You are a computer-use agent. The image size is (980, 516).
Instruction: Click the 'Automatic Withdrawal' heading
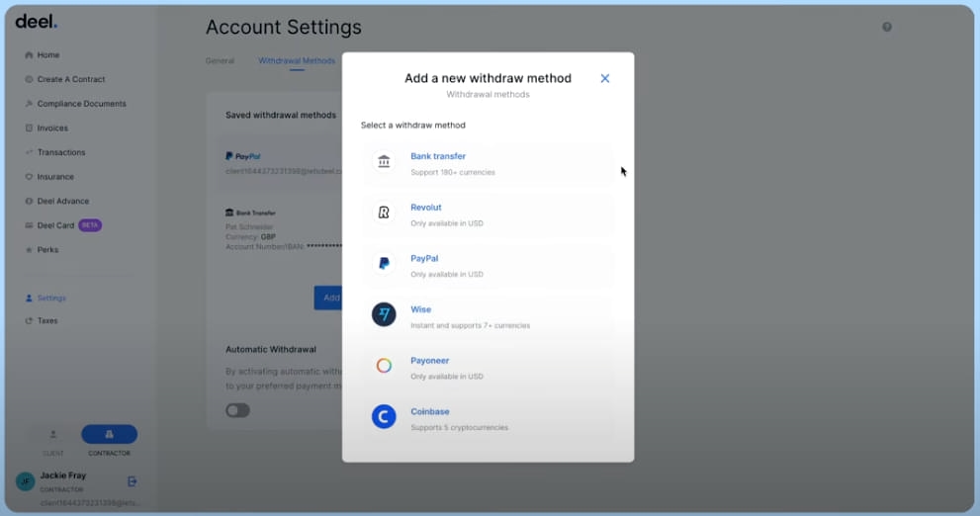tap(271, 349)
